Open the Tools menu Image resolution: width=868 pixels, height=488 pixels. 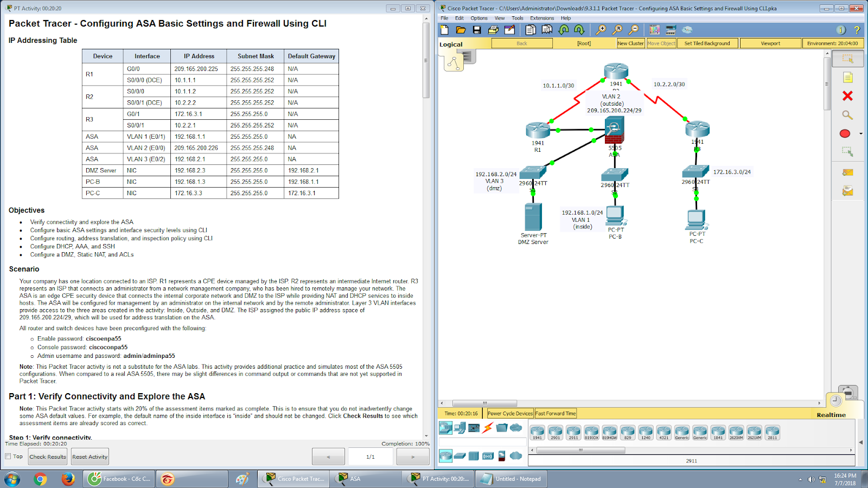[x=517, y=18]
